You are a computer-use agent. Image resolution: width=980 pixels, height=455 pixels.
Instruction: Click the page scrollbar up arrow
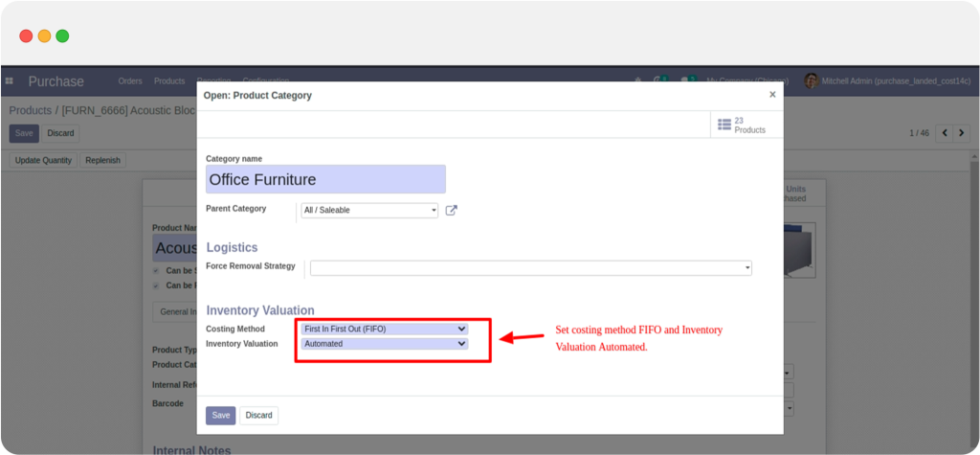(975, 155)
